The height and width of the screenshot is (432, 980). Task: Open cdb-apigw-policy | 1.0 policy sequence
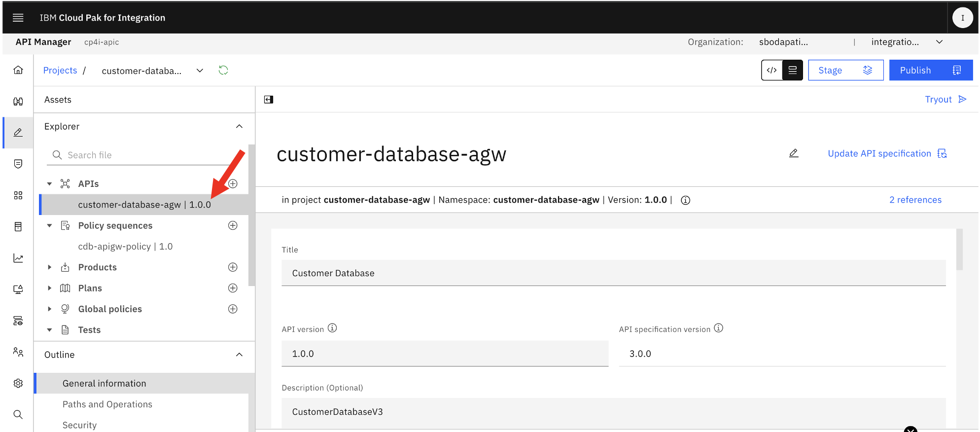(125, 247)
